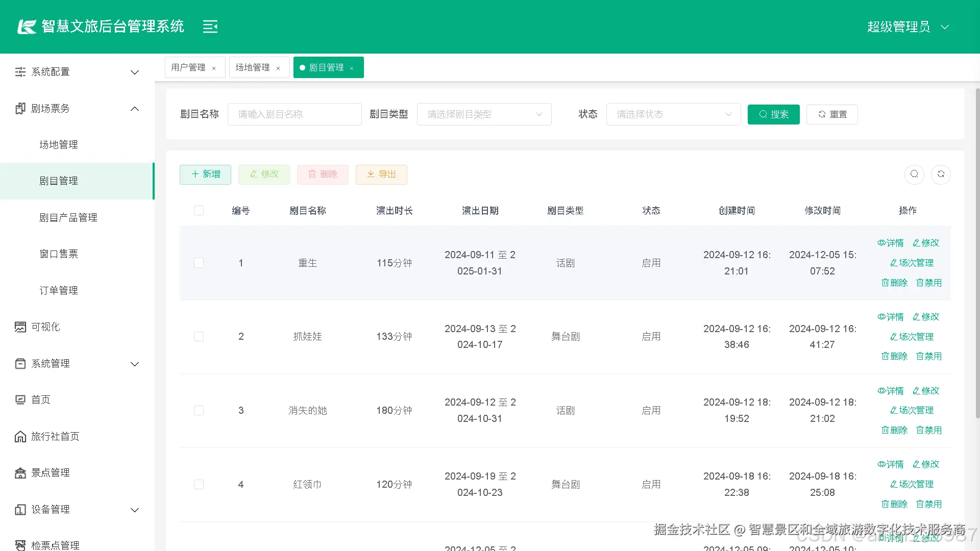Close the 用户管理 tab
The width and height of the screenshot is (980, 551).
[214, 68]
